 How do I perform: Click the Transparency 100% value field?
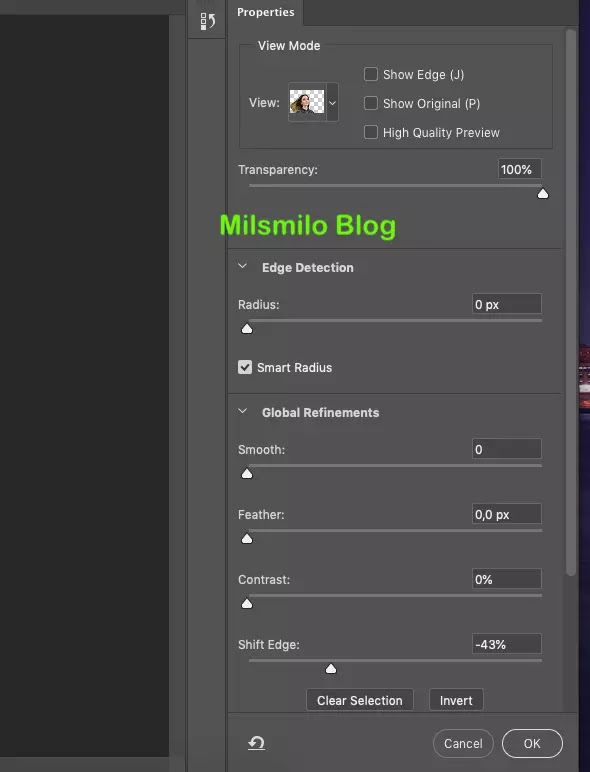click(520, 169)
